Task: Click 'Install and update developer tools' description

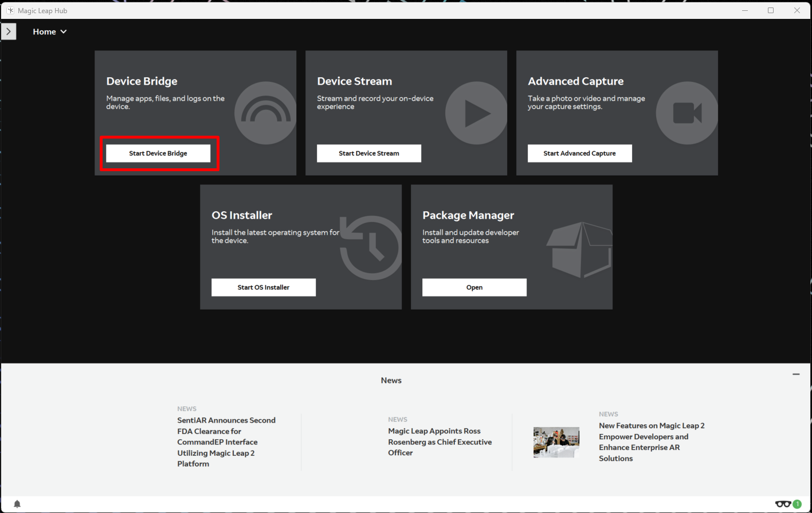Action: 470,236
